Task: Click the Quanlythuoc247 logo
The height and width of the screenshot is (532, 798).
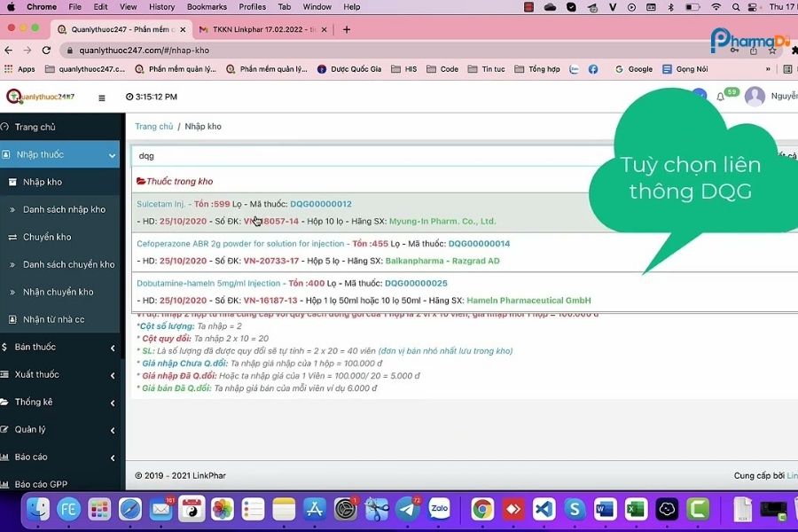Action: tap(41, 97)
